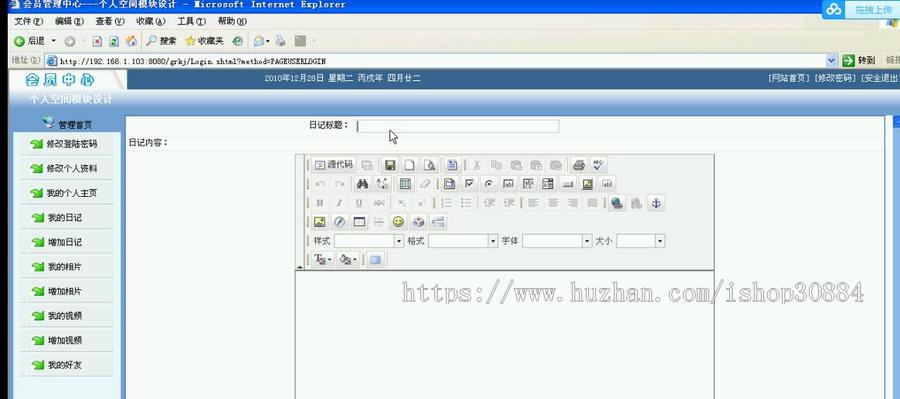Click the Smiley face icon
The image size is (900, 399).
click(398, 222)
